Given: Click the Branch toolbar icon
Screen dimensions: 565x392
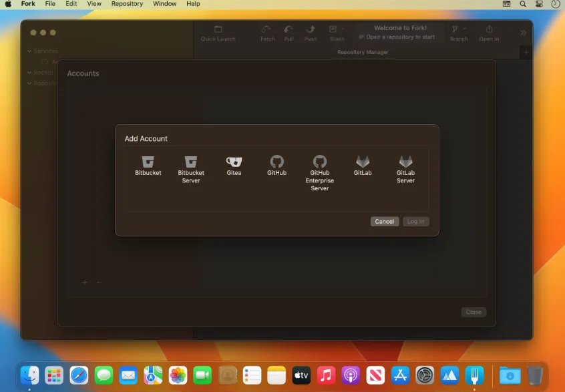Looking at the screenshot, I should pyautogui.click(x=455, y=29).
